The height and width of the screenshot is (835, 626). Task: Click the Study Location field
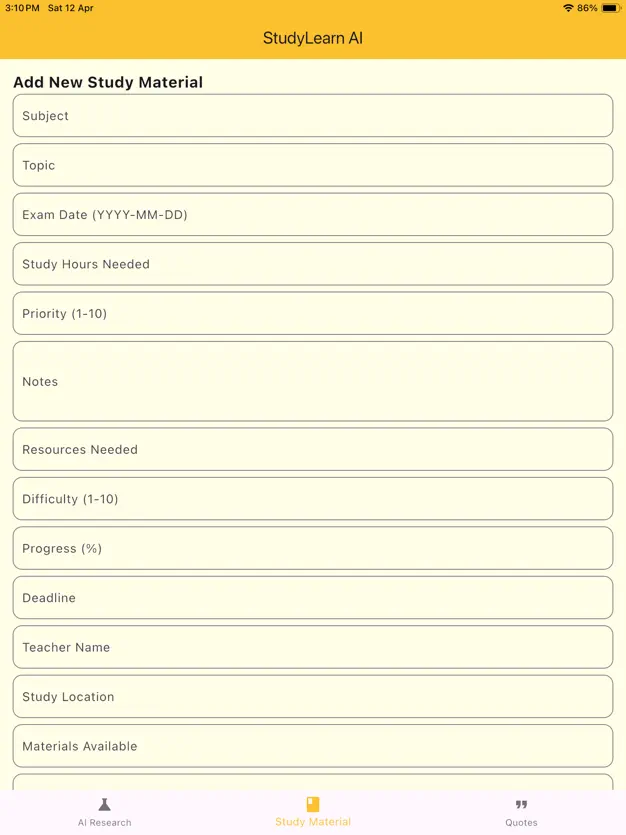pyautogui.click(x=313, y=697)
